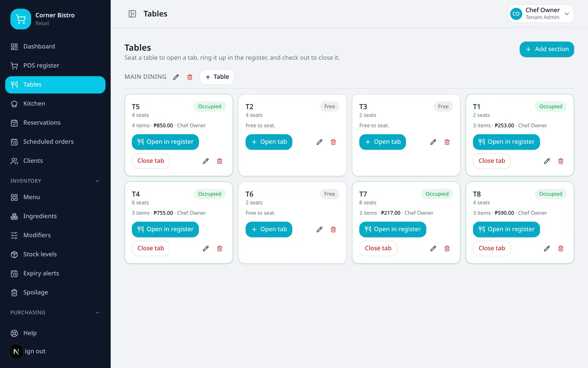Delete the MAIN DINING section with the trash icon
The width and height of the screenshot is (588, 368).
tap(190, 77)
